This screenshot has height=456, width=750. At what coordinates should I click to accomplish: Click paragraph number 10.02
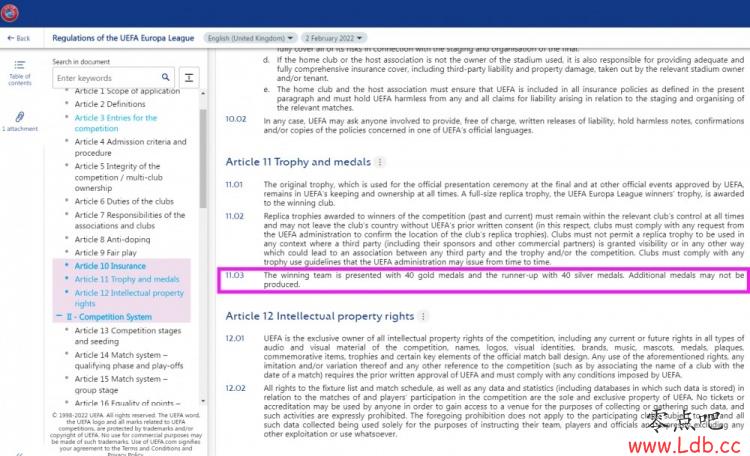[x=236, y=119]
